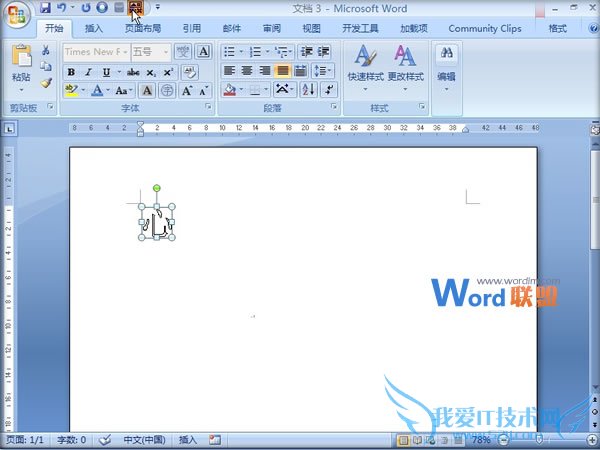Open Change Styles 更改样式 menu
Viewport: 600px width, 450px height.
406,68
